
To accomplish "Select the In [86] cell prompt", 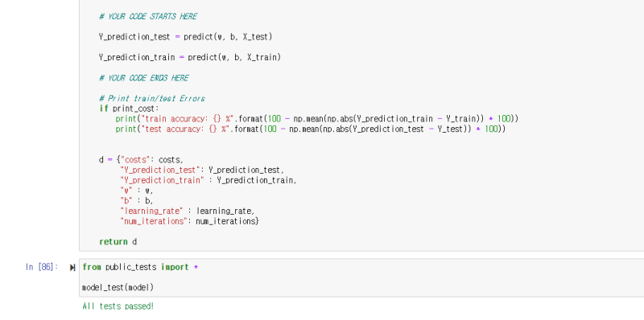I will pos(42,267).
